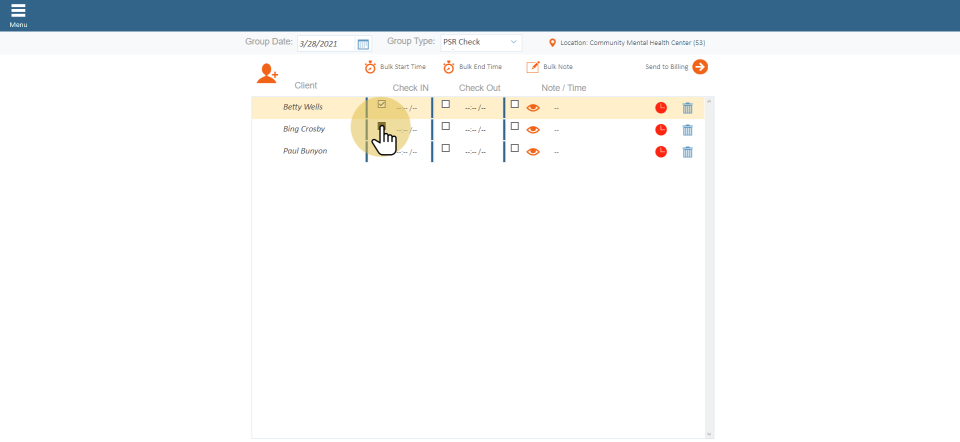Toggle Check IN checkbox for Betty Wells
Image resolution: width=960 pixels, height=442 pixels.
(381, 104)
